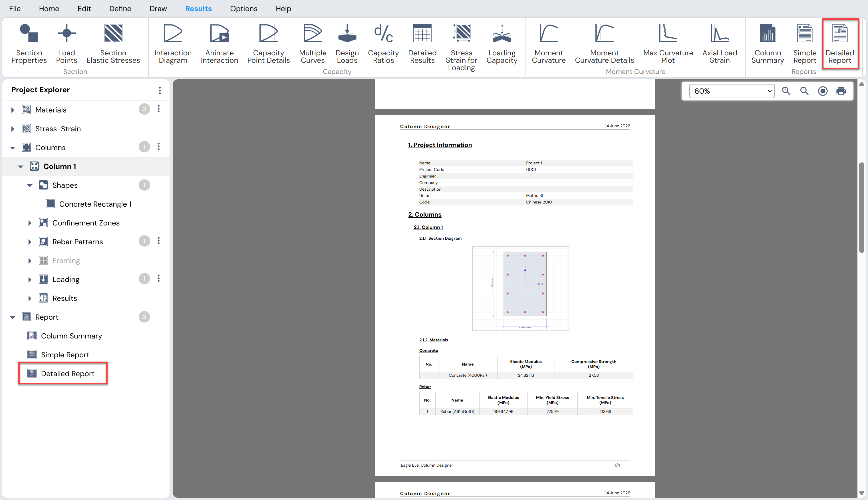The height and width of the screenshot is (500, 868).
Task: Collapse the Report tree node
Action: tap(13, 318)
